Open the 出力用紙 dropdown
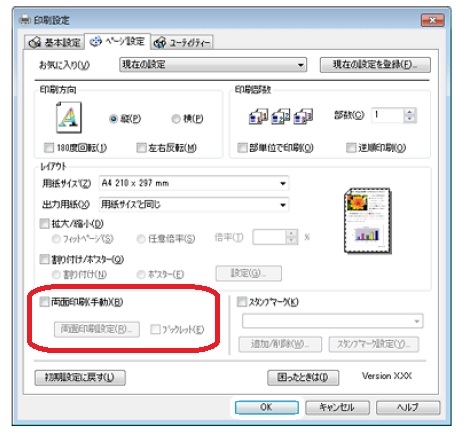Screen dimensions: 466x439 (194, 204)
